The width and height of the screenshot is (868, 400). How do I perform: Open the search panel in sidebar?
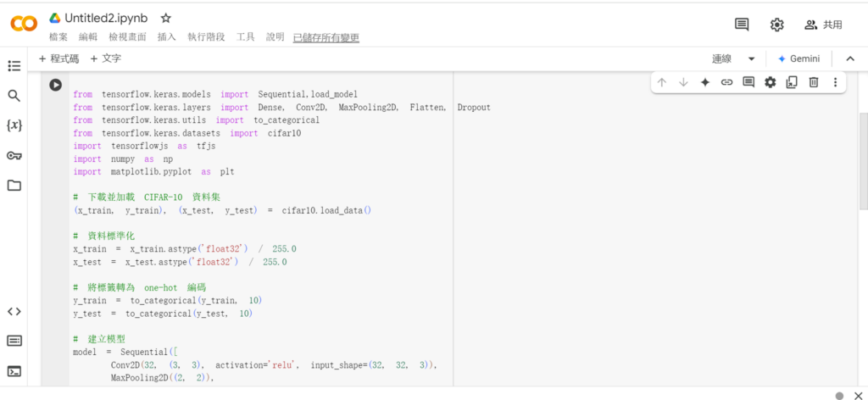14,96
